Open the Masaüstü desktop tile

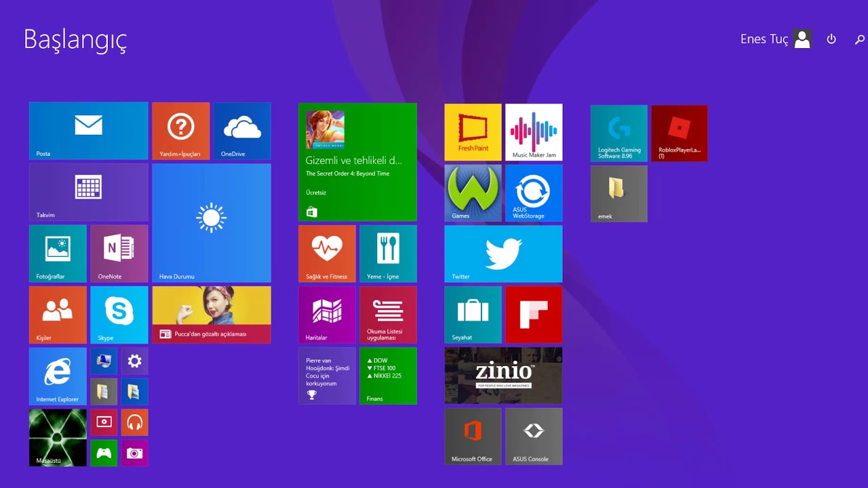click(x=58, y=438)
